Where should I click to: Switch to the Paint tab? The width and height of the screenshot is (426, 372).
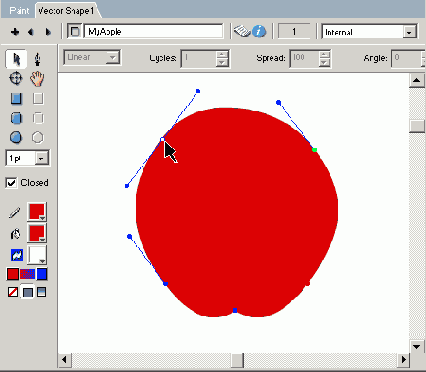click(x=19, y=11)
